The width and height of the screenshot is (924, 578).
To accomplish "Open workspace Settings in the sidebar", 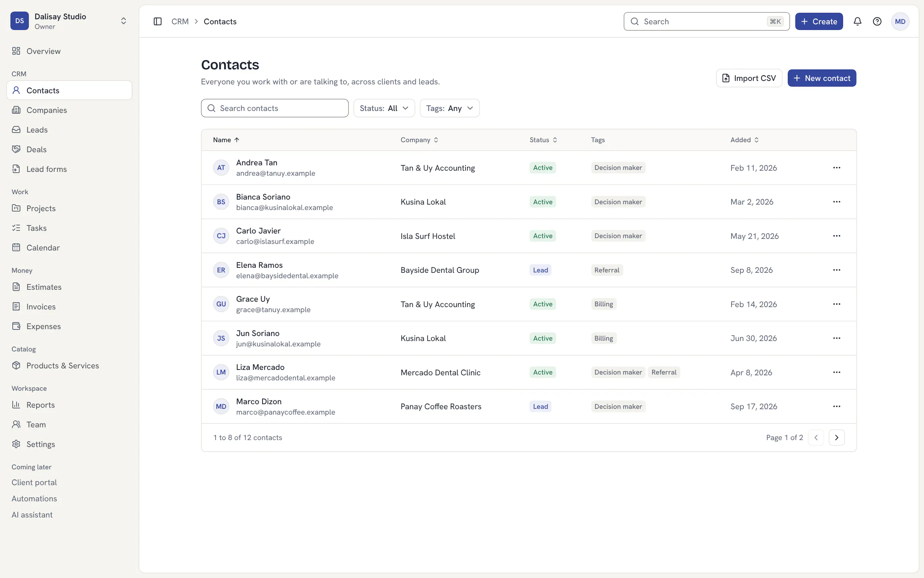I will [x=69, y=444].
